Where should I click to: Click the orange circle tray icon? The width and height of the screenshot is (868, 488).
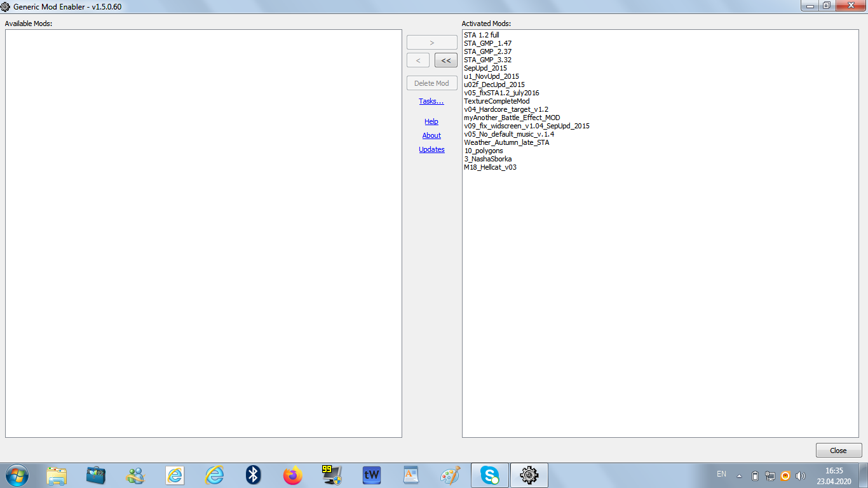785,475
